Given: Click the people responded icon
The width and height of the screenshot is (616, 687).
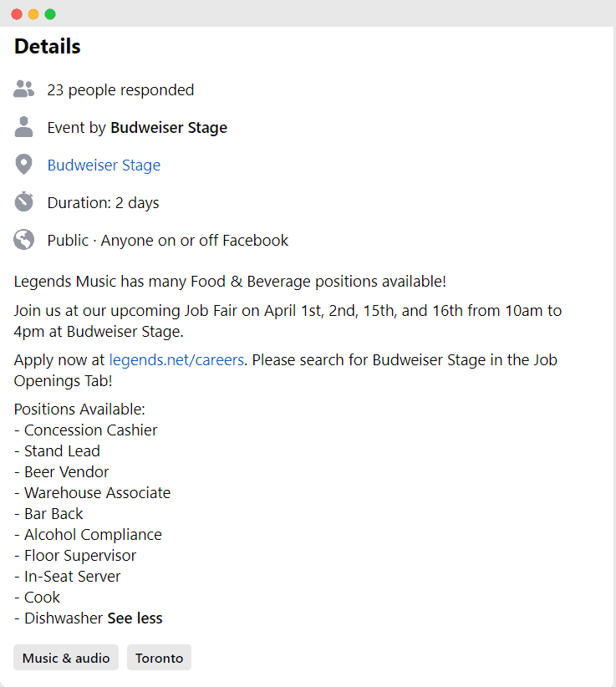Looking at the screenshot, I should pyautogui.click(x=23, y=89).
